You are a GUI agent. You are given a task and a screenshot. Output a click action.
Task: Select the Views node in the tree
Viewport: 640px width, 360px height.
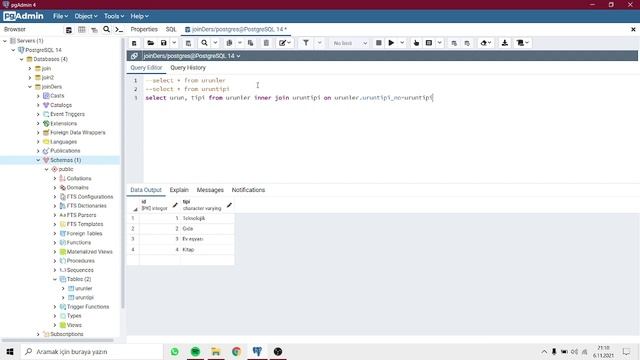(x=74, y=325)
